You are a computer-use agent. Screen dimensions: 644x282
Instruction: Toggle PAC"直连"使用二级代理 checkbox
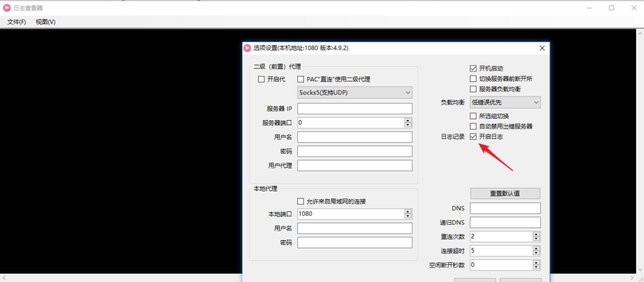click(x=301, y=79)
